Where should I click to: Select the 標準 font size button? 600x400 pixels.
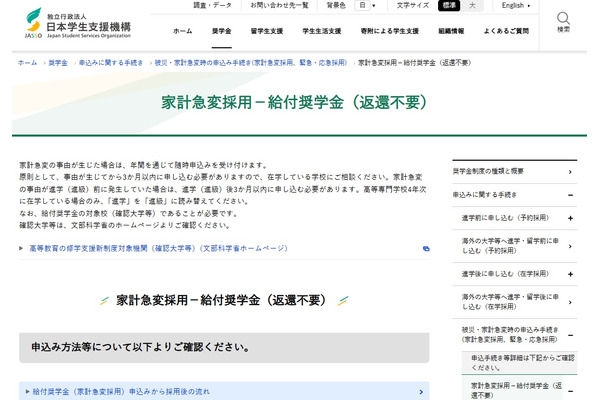coord(449,5)
